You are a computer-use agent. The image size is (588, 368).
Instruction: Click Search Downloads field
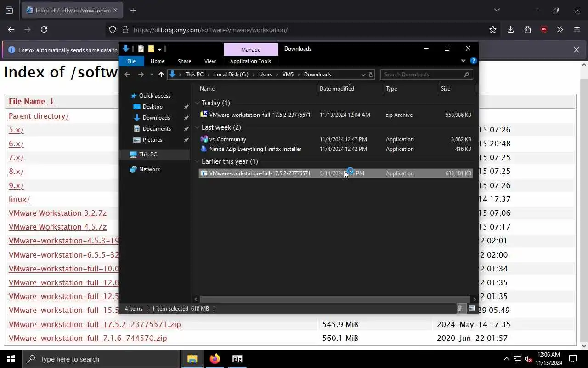point(426,75)
